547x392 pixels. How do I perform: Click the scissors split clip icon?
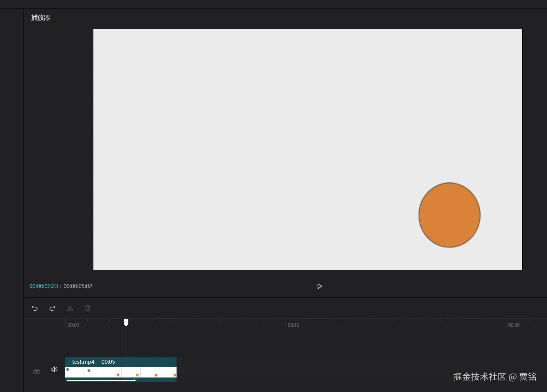(x=70, y=308)
